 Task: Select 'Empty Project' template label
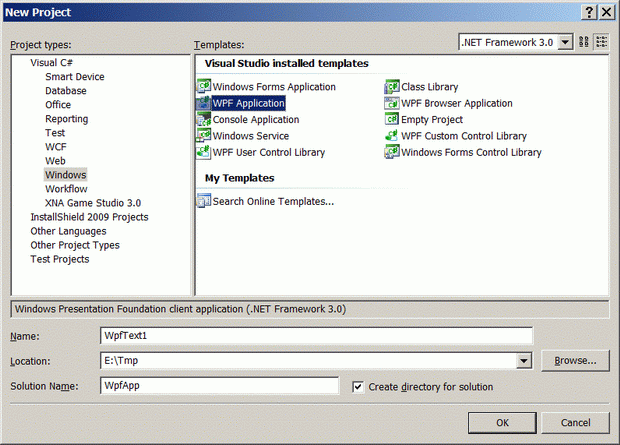[432, 119]
